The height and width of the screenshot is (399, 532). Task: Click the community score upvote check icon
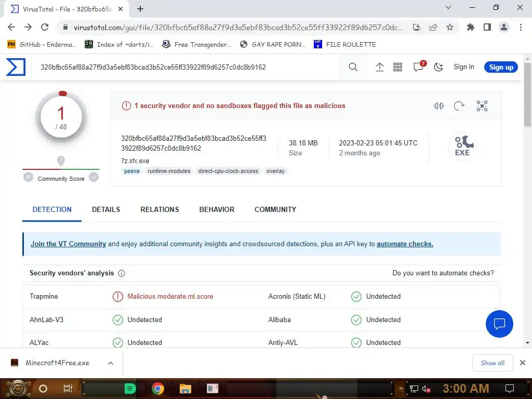94,177
